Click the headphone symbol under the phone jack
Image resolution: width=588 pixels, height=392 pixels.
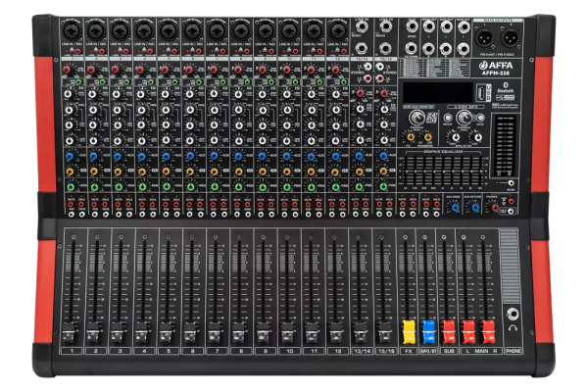coord(513,328)
